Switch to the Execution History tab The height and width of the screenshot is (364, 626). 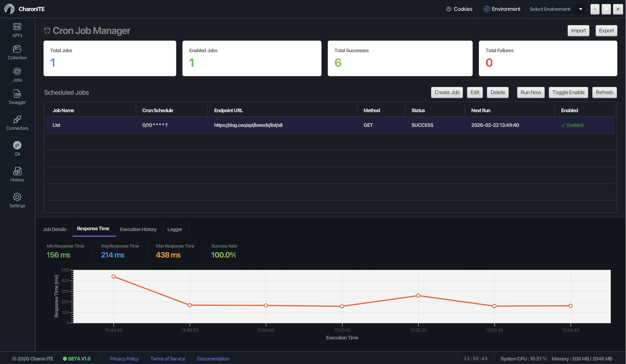point(138,229)
